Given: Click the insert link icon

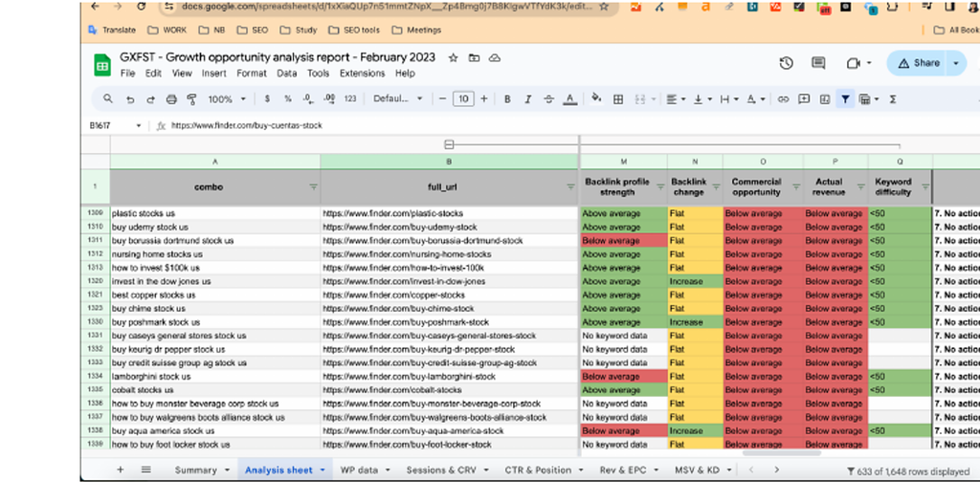Looking at the screenshot, I should pyautogui.click(x=783, y=98).
